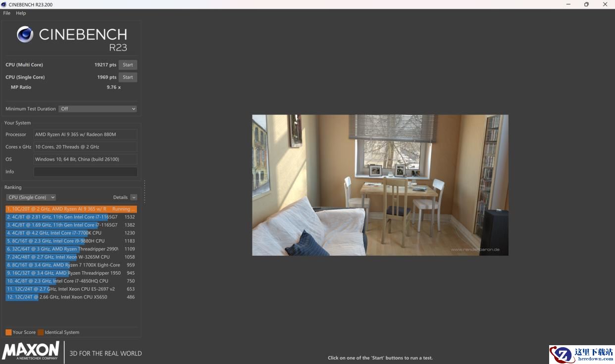The height and width of the screenshot is (364, 615).
Task: Click the Cinebench sphere logo icon
Action: (25, 34)
